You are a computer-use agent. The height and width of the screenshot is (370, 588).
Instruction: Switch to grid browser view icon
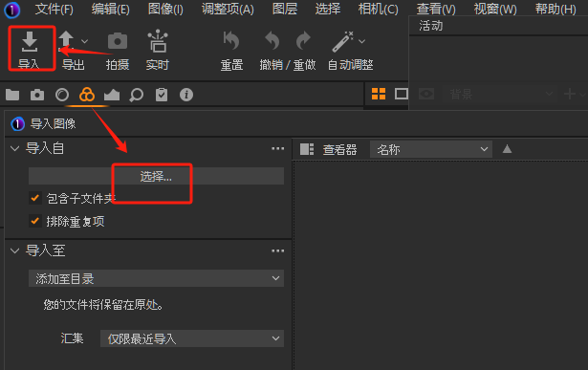click(379, 94)
